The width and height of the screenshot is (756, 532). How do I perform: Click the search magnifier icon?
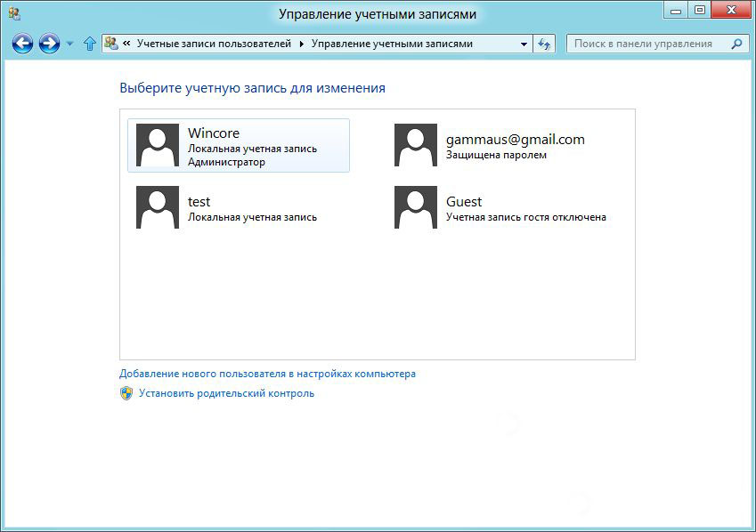pyautogui.click(x=736, y=44)
